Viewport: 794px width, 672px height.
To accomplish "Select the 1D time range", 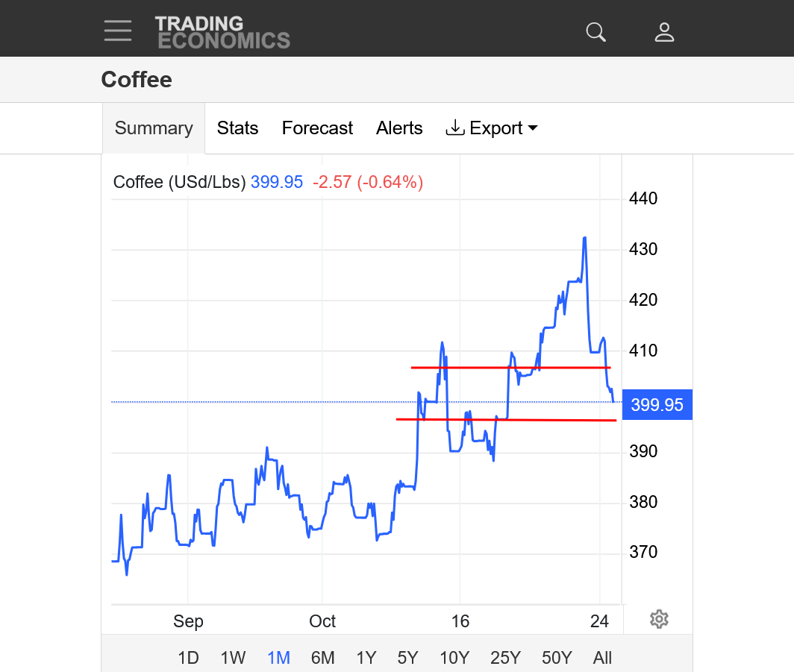I will tap(188, 658).
